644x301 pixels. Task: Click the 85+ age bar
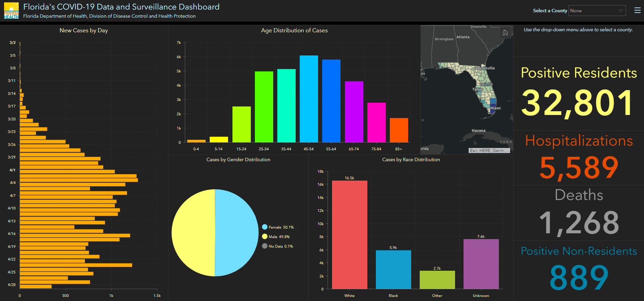(399, 130)
